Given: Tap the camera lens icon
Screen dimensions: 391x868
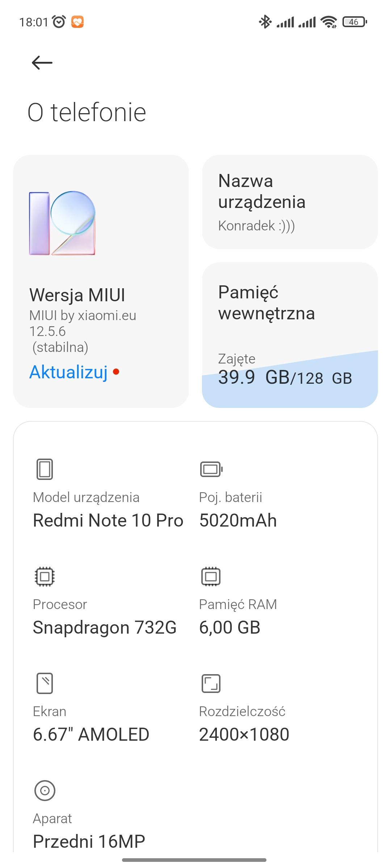Looking at the screenshot, I should [x=45, y=790].
